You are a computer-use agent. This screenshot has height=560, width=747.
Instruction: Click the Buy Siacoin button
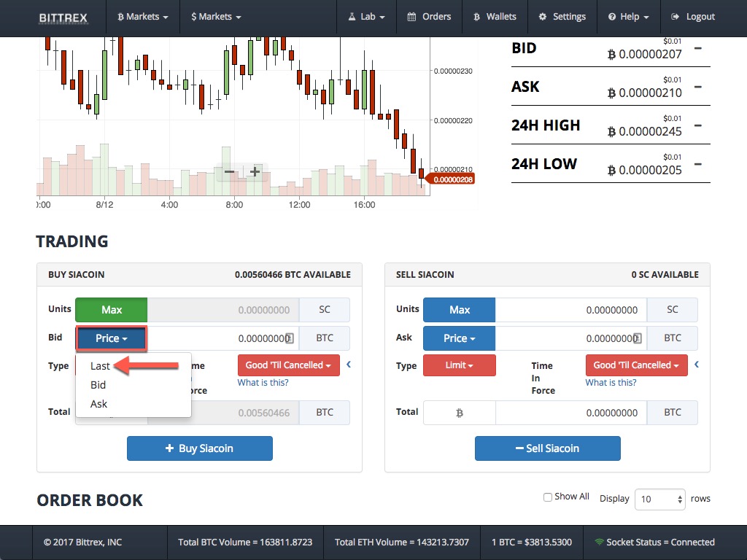tap(199, 448)
